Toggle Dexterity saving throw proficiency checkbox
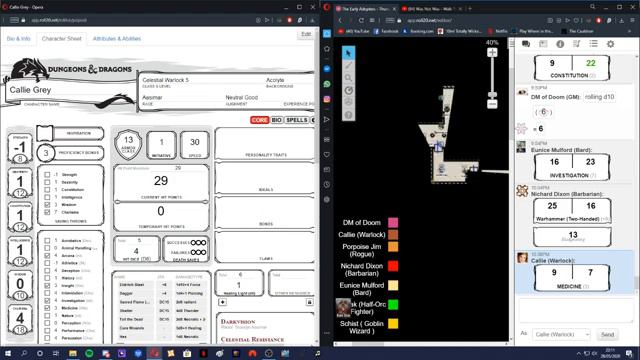The height and width of the screenshot is (360, 640). [47, 182]
